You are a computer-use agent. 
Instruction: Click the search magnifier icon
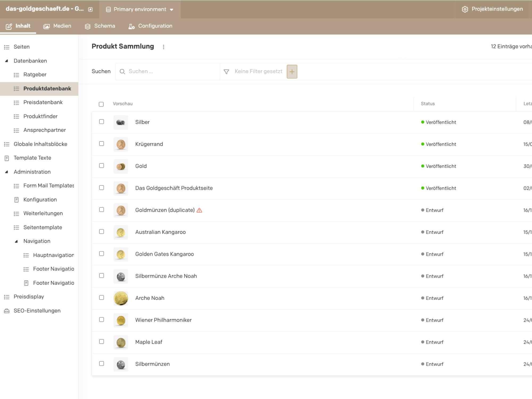(x=122, y=72)
